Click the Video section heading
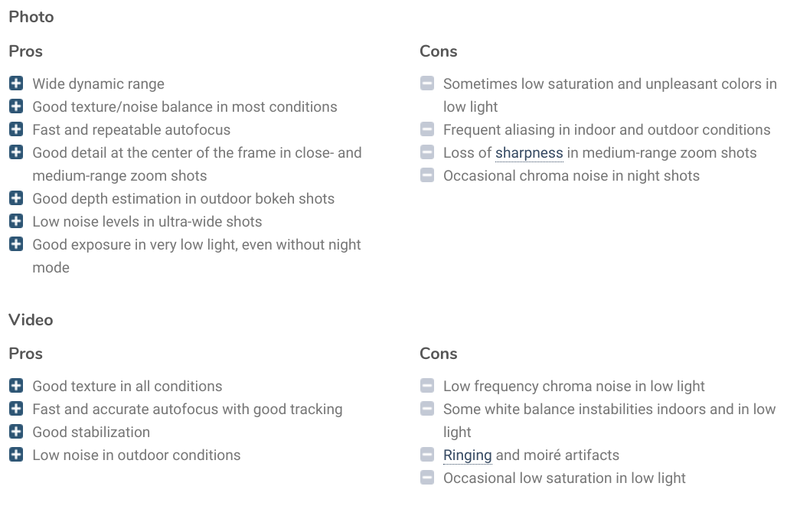 (x=31, y=320)
